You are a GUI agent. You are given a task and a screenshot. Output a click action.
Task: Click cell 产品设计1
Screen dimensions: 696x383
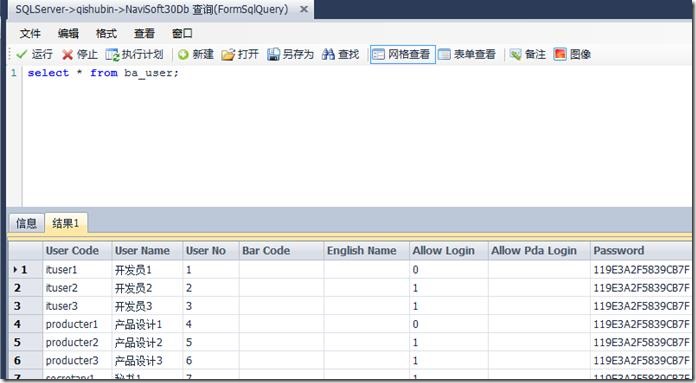tap(147, 324)
